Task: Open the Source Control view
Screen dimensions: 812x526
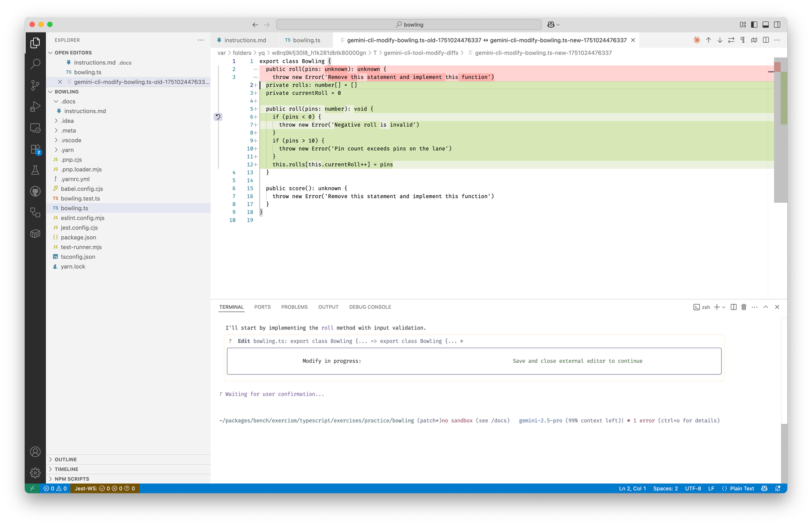Action: (35, 85)
